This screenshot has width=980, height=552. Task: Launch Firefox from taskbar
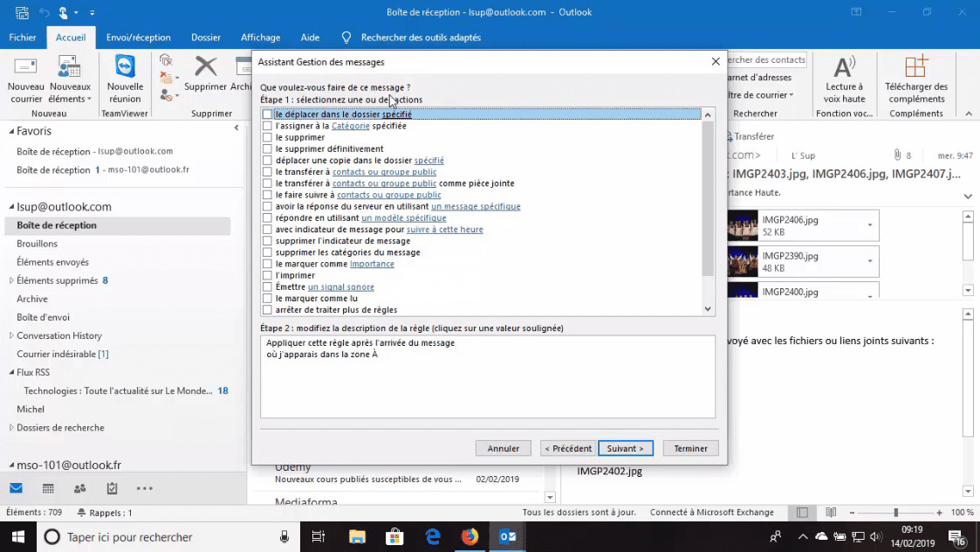click(x=469, y=537)
